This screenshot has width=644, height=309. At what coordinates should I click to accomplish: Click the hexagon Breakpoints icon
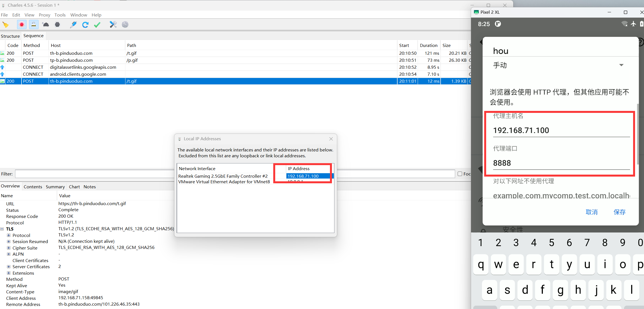click(57, 25)
